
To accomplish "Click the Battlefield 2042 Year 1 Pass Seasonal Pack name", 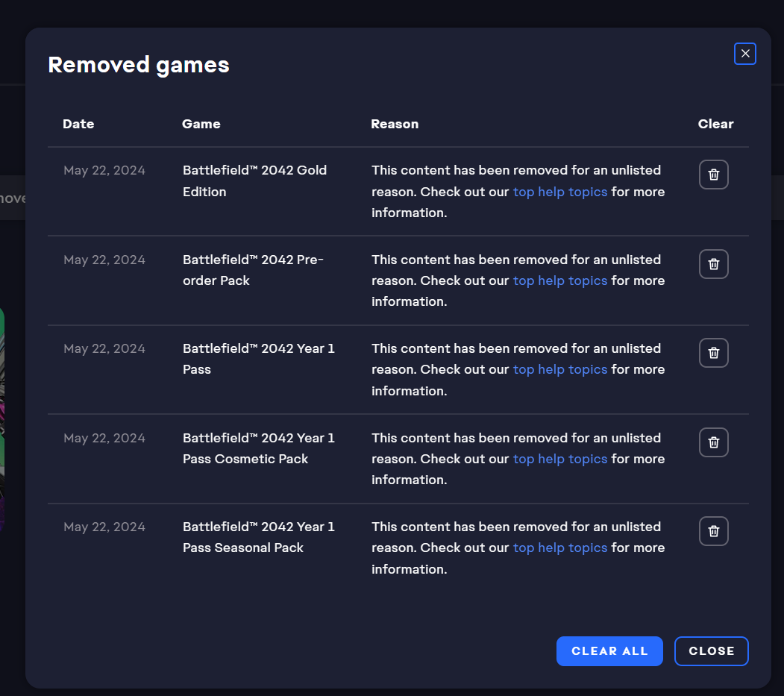I will [x=258, y=537].
